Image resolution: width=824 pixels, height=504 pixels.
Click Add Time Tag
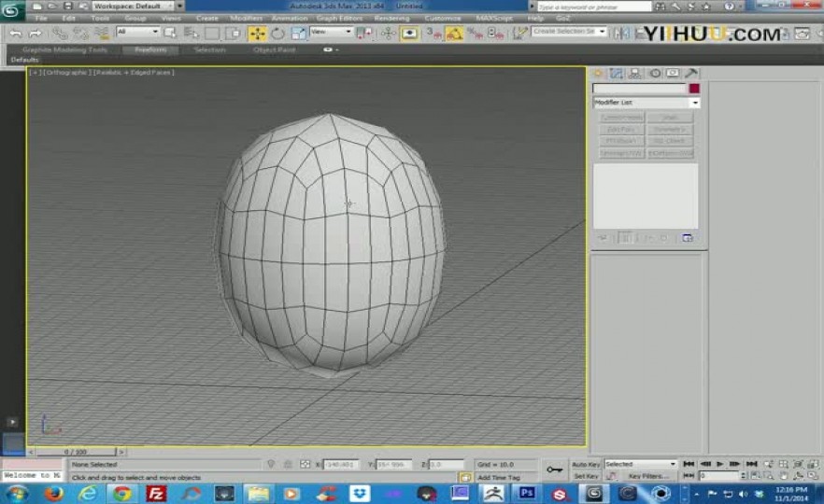[x=499, y=477]
